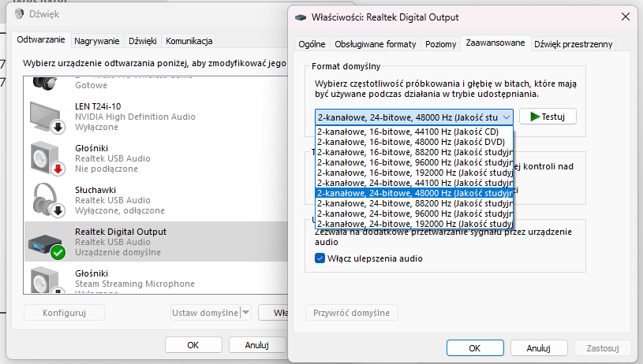The width and height of the screenshot is (643, 364).
Task: Switch to the Nagrywanie tab
Action: (97, 41)
